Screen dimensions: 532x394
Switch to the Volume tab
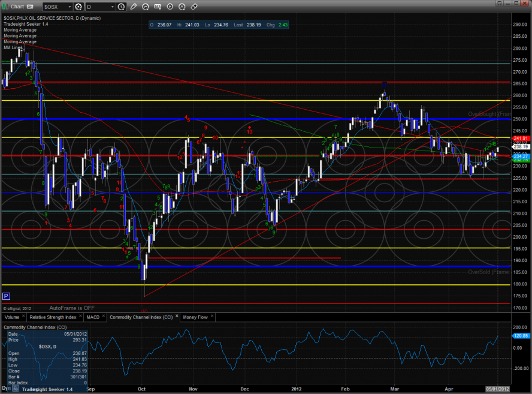pos(12,317)
